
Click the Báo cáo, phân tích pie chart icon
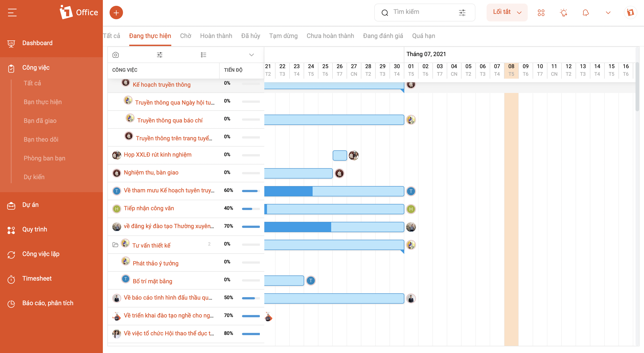[11, 304]
